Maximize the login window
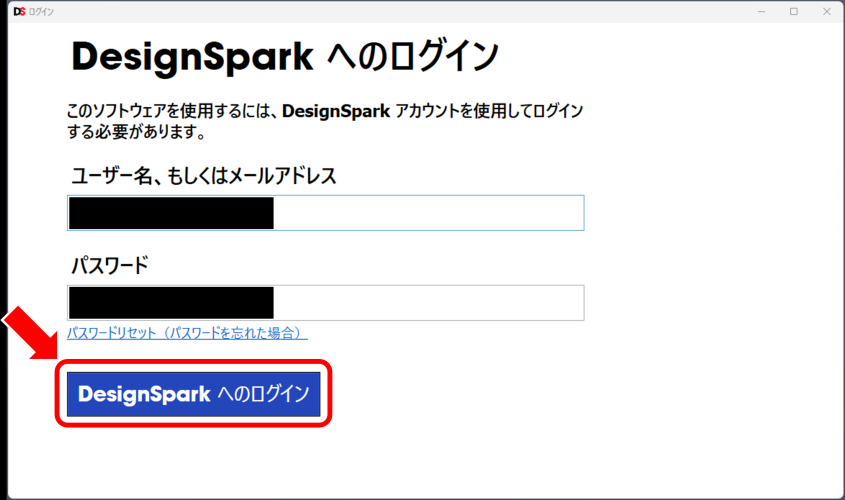Screen dimensions: 845x500 [x=794, y=11]
